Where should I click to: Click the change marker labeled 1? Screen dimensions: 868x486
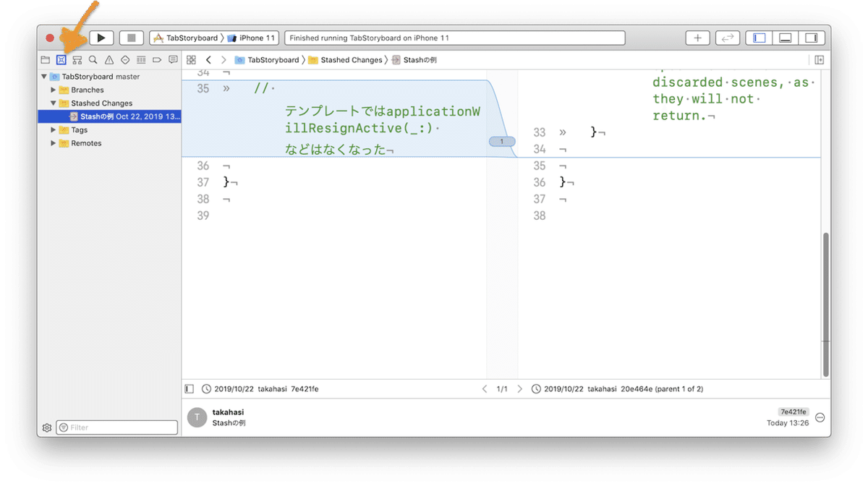click(x=502, y=141)
